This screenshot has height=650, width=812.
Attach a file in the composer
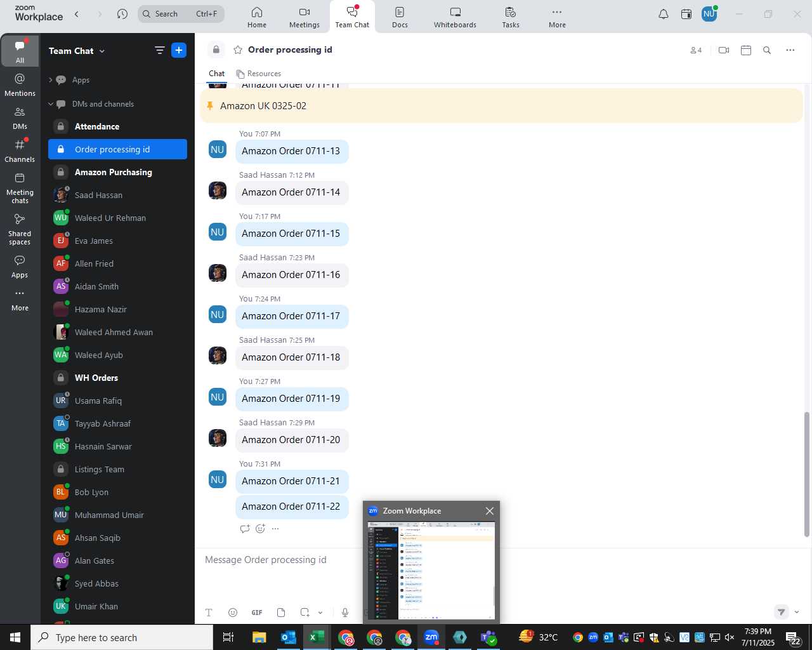point(281,613)
